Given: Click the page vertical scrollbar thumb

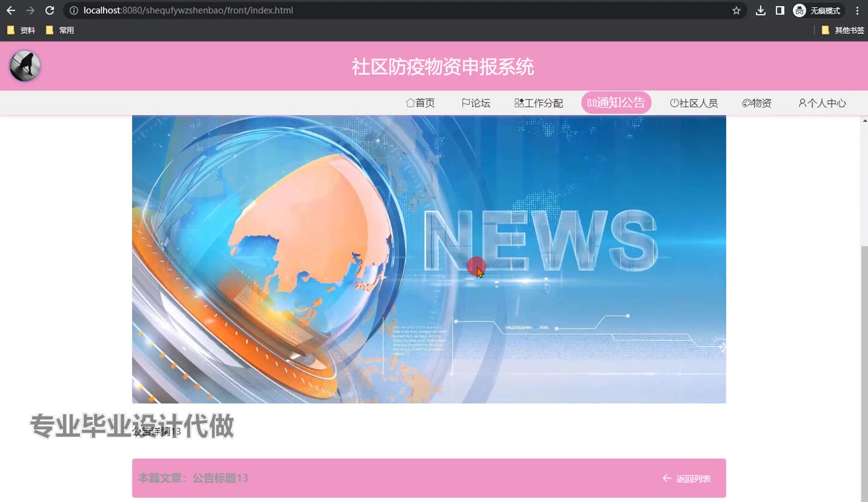Looking at the screenshot, I should click(864, 373).
